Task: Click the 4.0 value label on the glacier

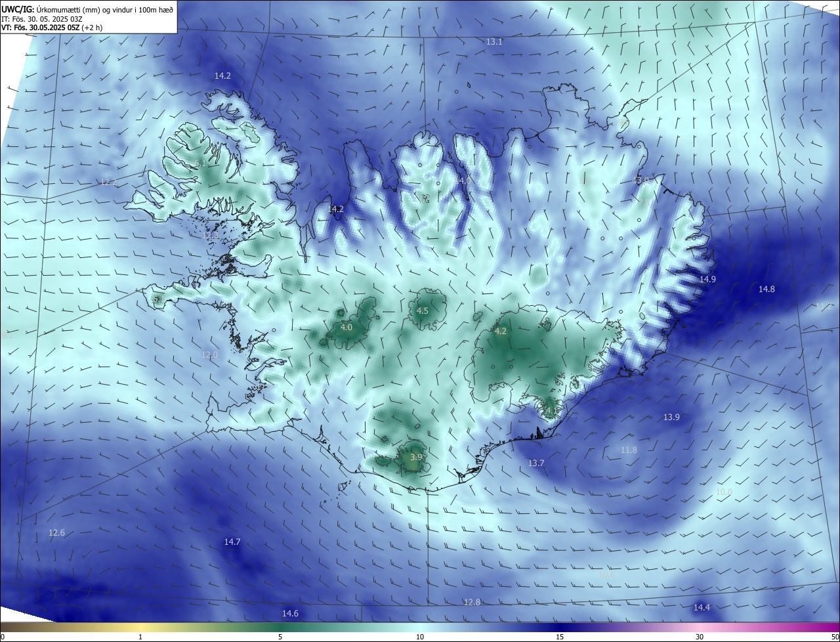Action: [346, 327]
